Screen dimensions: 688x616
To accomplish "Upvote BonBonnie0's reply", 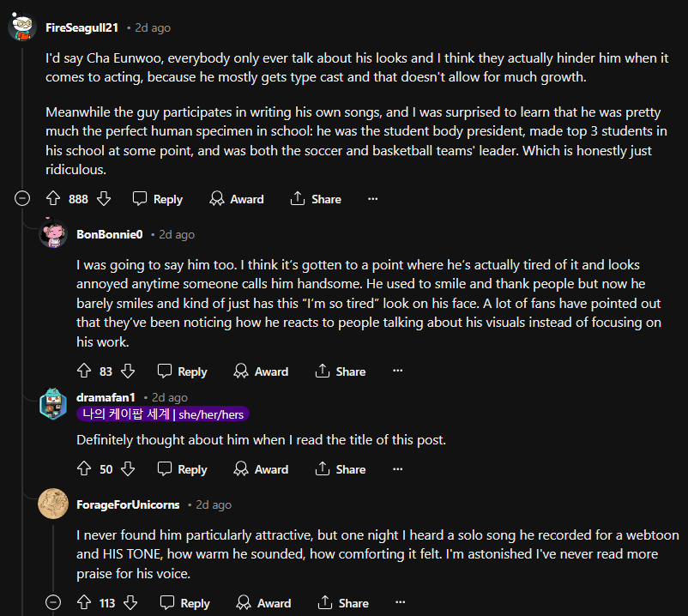I will point(84,371).
